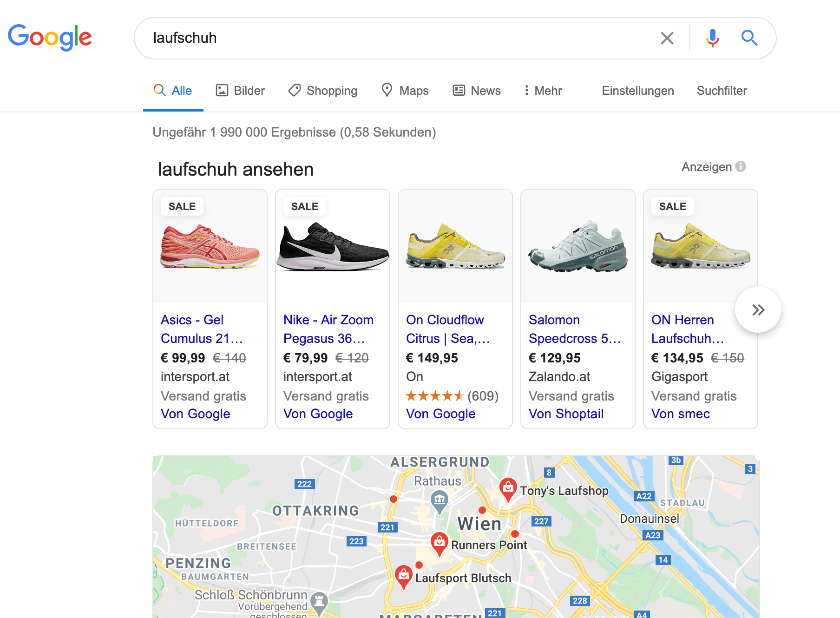Open the Asics Gel Cumulus 21 shoe image
This screenshot has width=840, height=618.
tap(210, 246)
